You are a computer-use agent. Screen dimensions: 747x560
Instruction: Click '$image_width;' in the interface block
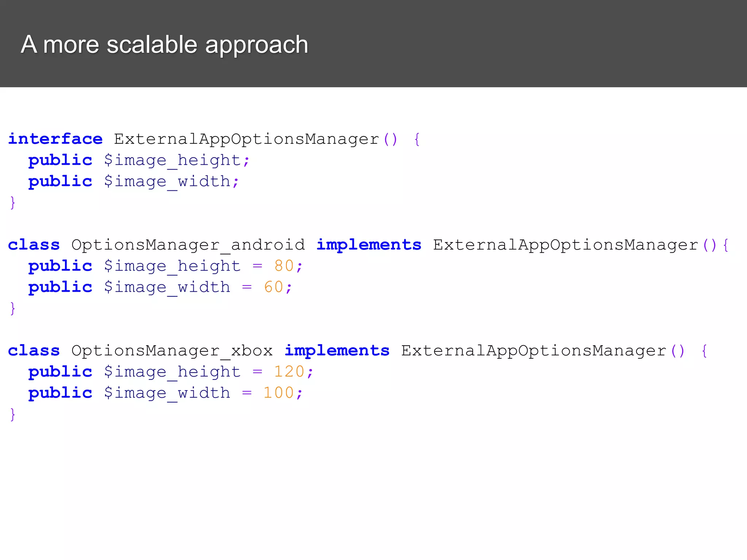pos(171,182)
